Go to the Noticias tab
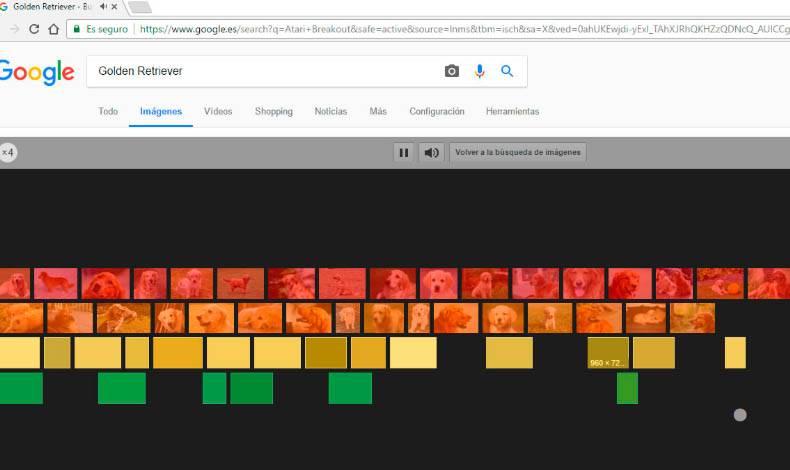This screenshot has height=470, width=790. pos(331,111)
